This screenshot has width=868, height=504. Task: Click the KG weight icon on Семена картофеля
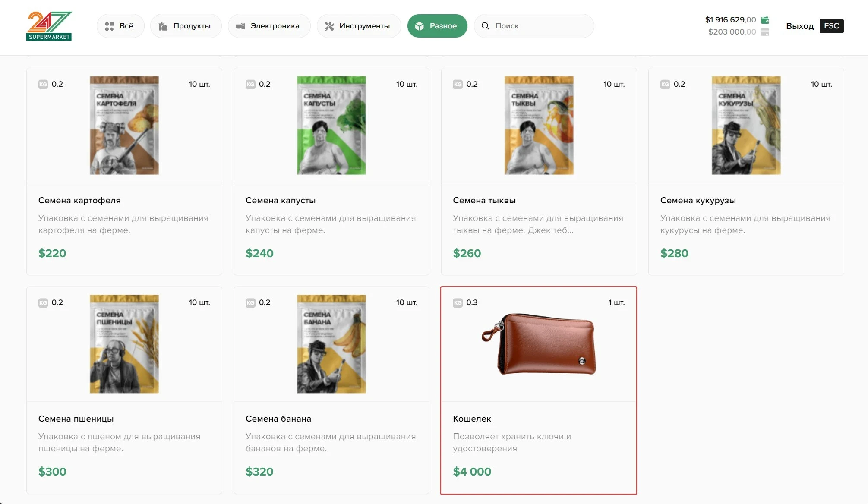point(43,84)
